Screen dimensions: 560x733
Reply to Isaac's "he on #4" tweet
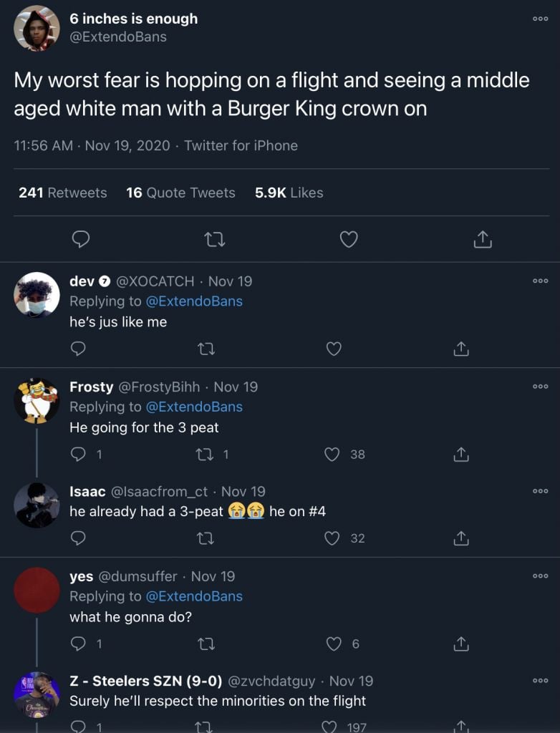(x=79, y=538)
